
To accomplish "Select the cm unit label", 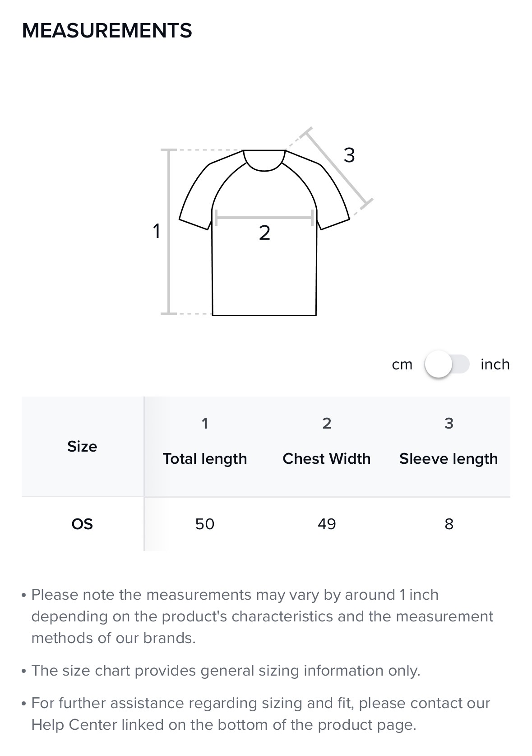I will pyautogui.click(x=402, y=364).
